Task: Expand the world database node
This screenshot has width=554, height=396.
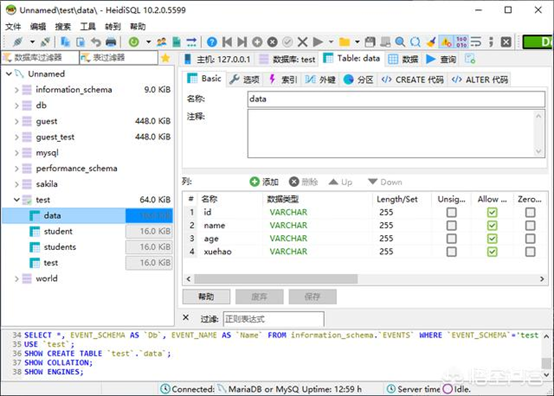Action: 16,279
